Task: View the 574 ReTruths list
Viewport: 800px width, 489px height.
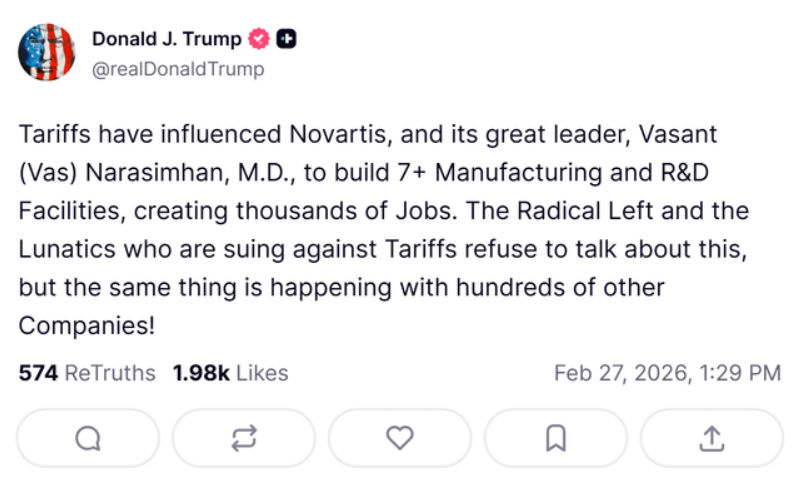Action: [x=87, y=373]
